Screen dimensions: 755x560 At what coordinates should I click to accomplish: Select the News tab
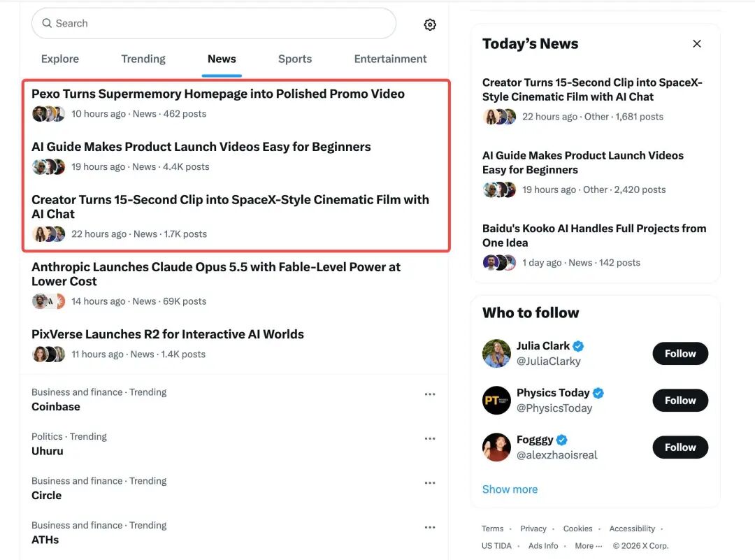coord(222,59)
